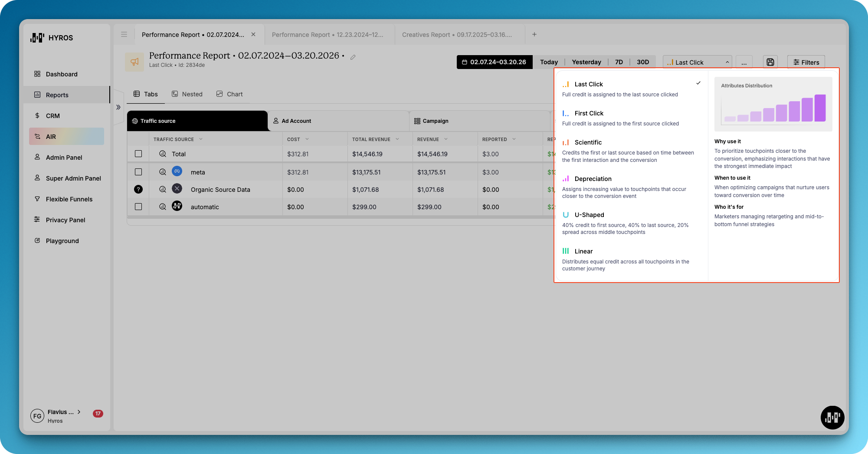This screenshot has width=868, height=454.
Task: Check the Total row checkbox
Action: 138,154
